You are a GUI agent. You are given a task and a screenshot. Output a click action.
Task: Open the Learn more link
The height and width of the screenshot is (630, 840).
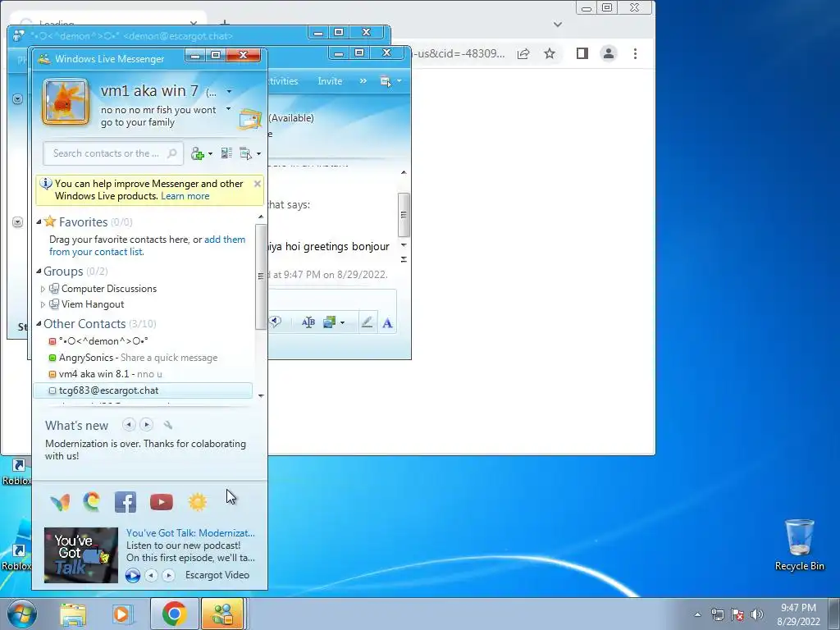click(x=185, y=196)
